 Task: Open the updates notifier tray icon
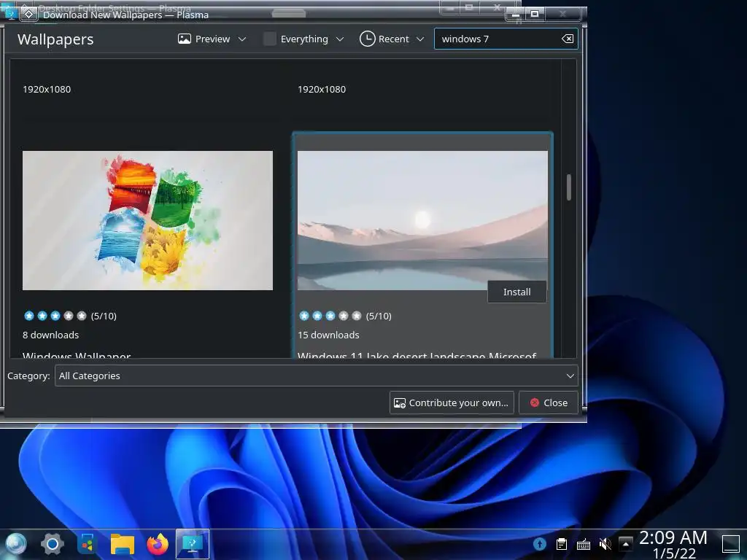[539, 544]
